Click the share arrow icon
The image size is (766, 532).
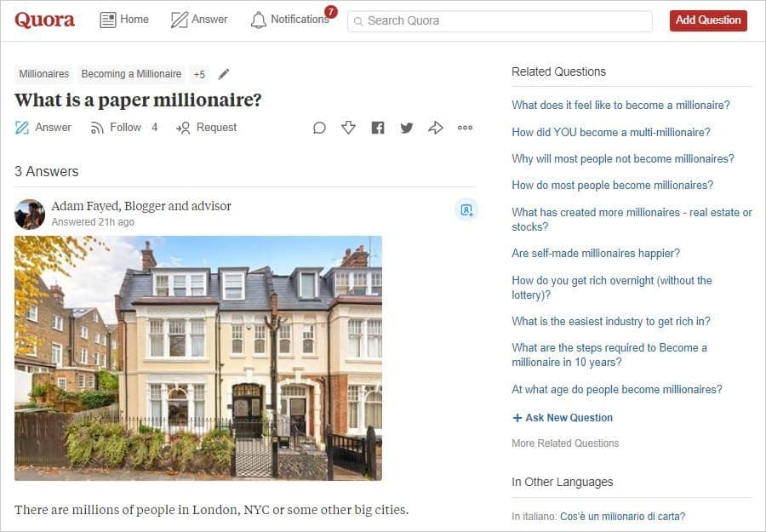[x=435, y=128]
